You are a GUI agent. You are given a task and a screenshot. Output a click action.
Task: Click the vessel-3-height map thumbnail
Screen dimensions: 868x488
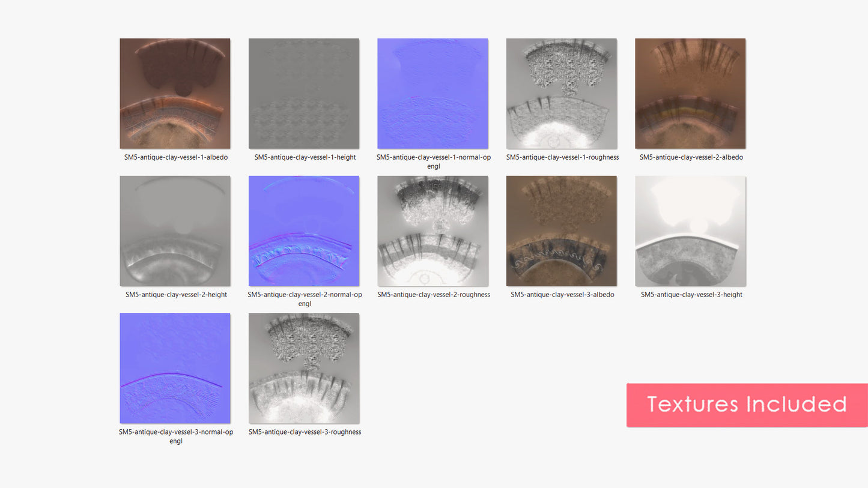690,230
